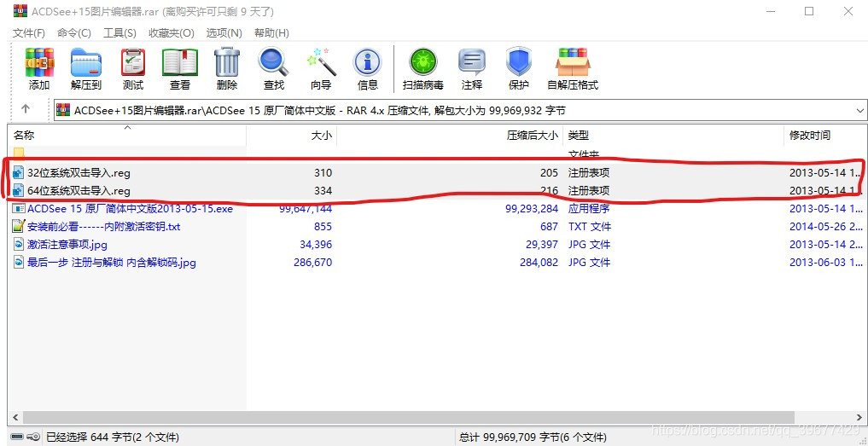Open the 文件(F) menu
Viewport: 868px width, 446px height.
pos(29,32)
